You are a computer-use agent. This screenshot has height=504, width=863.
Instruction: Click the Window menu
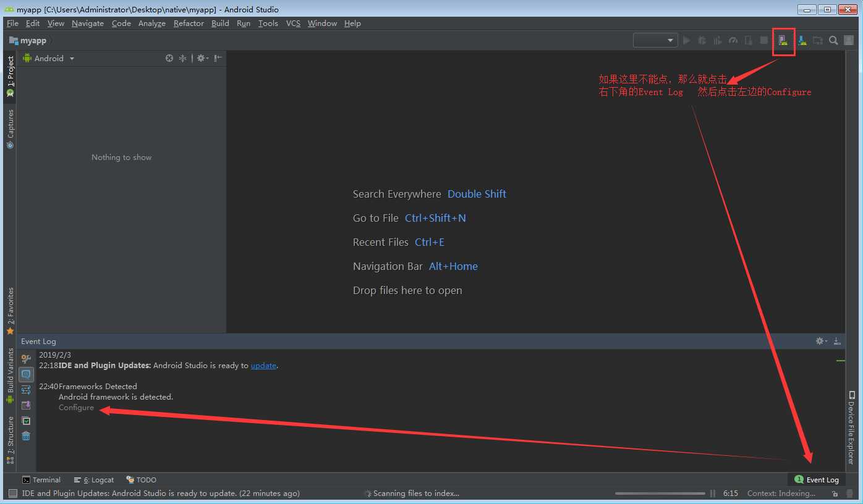[x=322, y=23]
